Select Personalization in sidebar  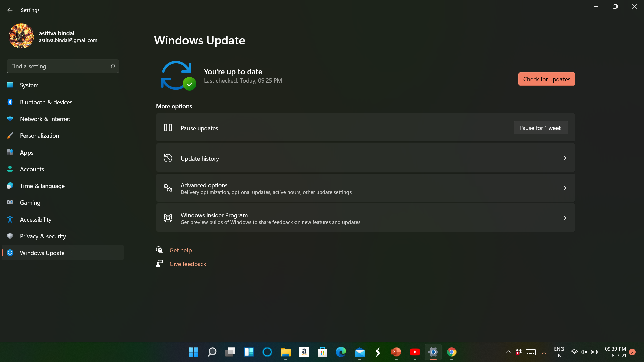(63, 135)
